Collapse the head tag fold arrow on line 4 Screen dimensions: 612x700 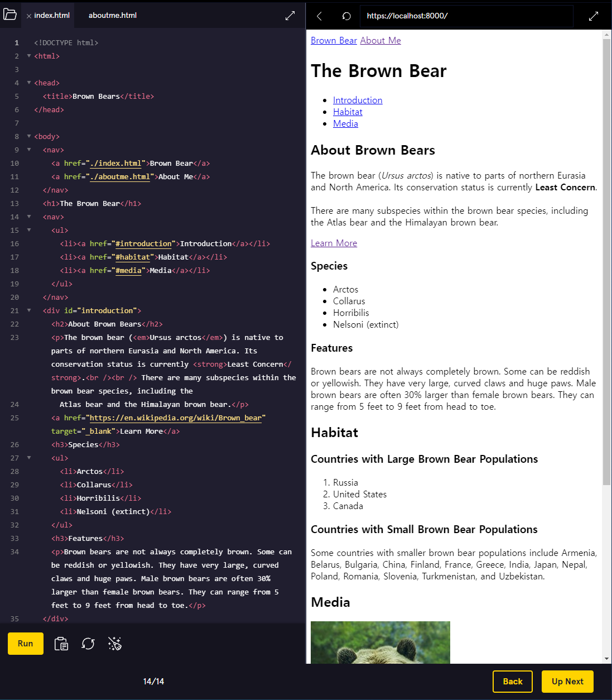(x=29, y=83)
